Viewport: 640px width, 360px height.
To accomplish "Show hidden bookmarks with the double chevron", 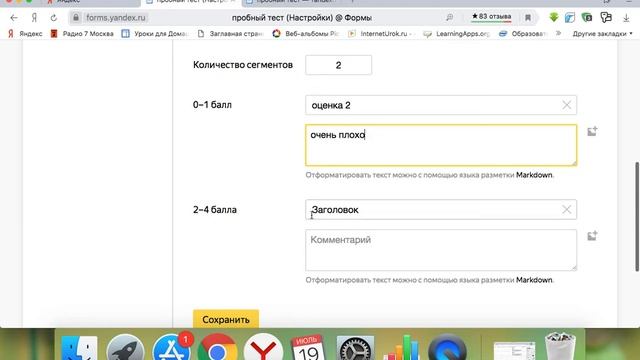I will pyautogui.click(x=558, y=33).
